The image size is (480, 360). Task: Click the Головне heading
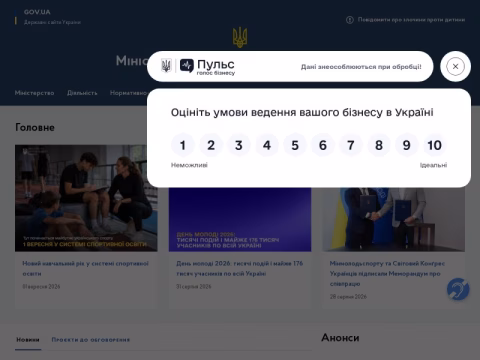pyautogui.click(x=35, y=127)
